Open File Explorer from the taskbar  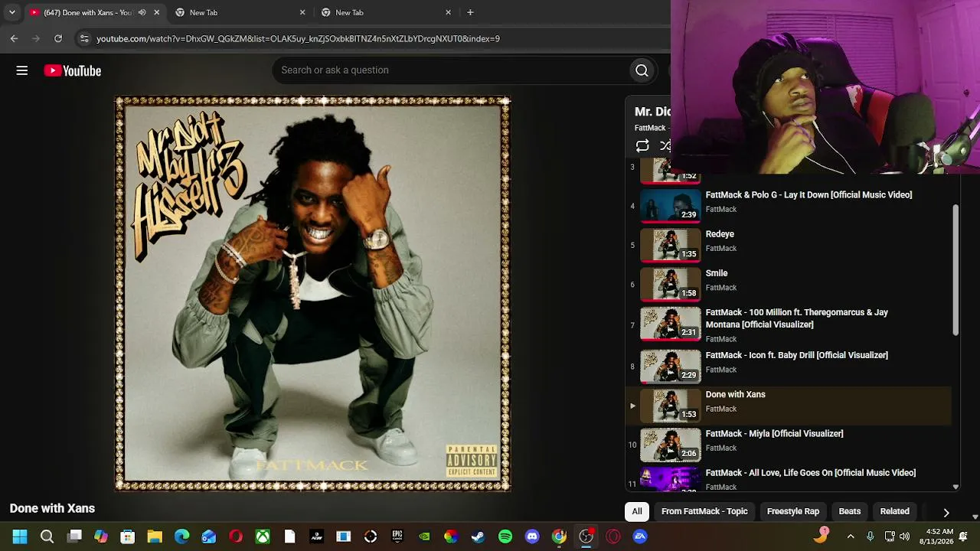click(x=155, y=536)
